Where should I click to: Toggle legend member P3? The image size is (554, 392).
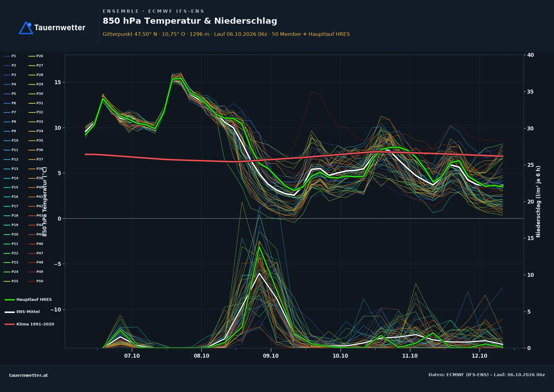[10, 75]
